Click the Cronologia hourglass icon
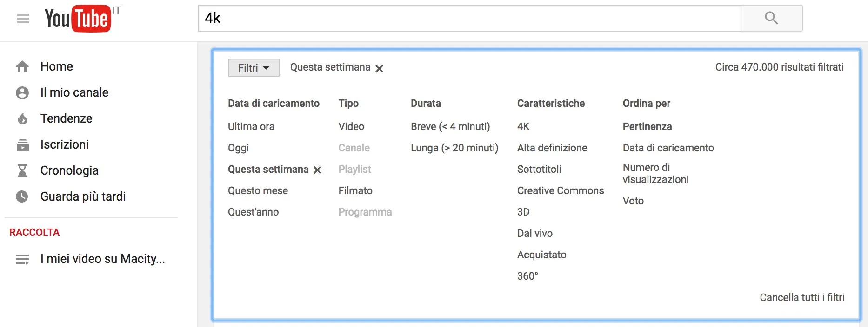This screenshot has height=327, width=868. [22, 171]
